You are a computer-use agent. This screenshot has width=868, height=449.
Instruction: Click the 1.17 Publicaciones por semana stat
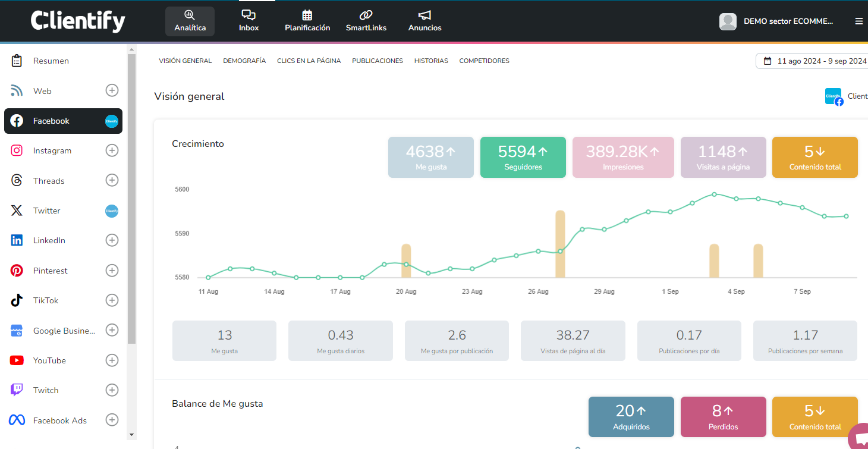(x=805, y=341)
